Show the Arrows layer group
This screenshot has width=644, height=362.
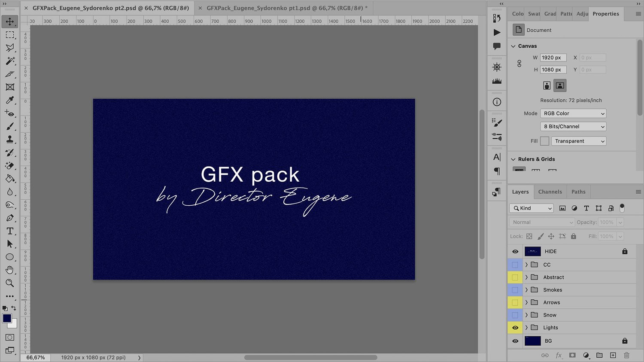pos(515,302)
